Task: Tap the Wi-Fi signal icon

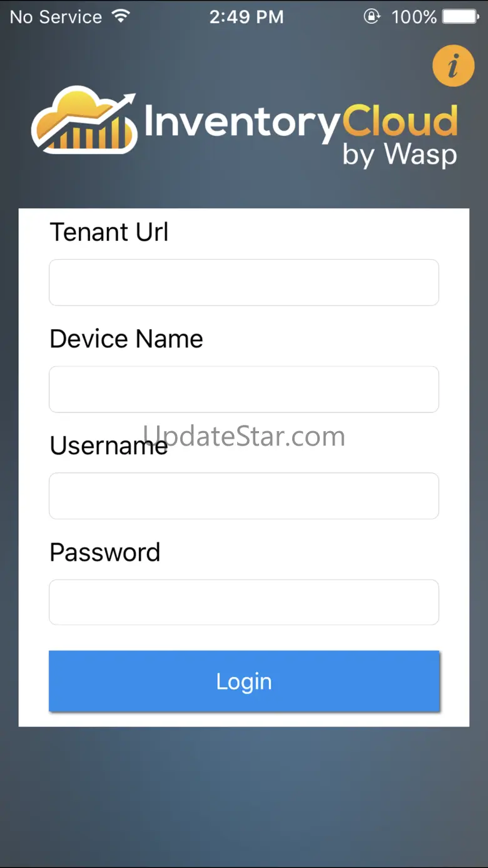Action: click(121, 16)
